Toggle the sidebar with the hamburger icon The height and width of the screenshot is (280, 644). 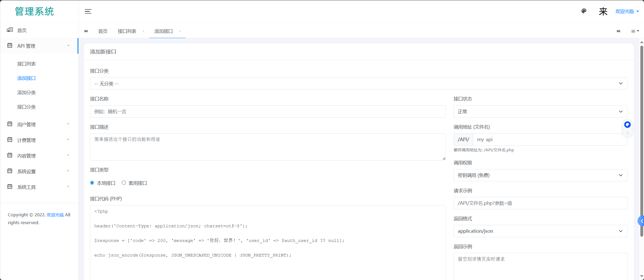click(88, 11)
